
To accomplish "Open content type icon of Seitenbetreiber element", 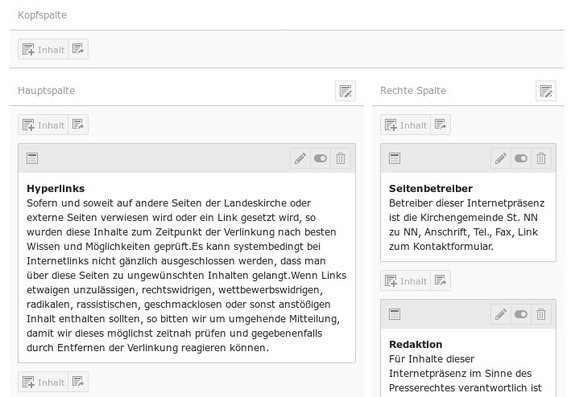I will click(395, 158).
